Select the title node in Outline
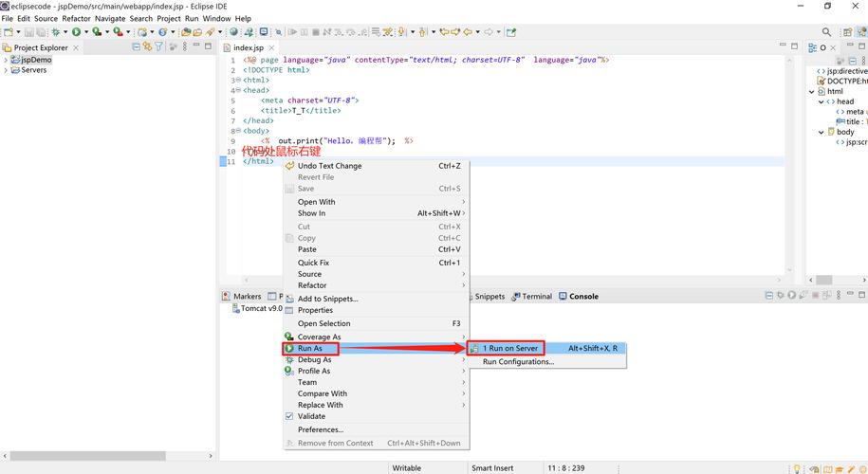The height and width of the screenshot is (474, 868). pyautogui.click(x=851, y=121)
